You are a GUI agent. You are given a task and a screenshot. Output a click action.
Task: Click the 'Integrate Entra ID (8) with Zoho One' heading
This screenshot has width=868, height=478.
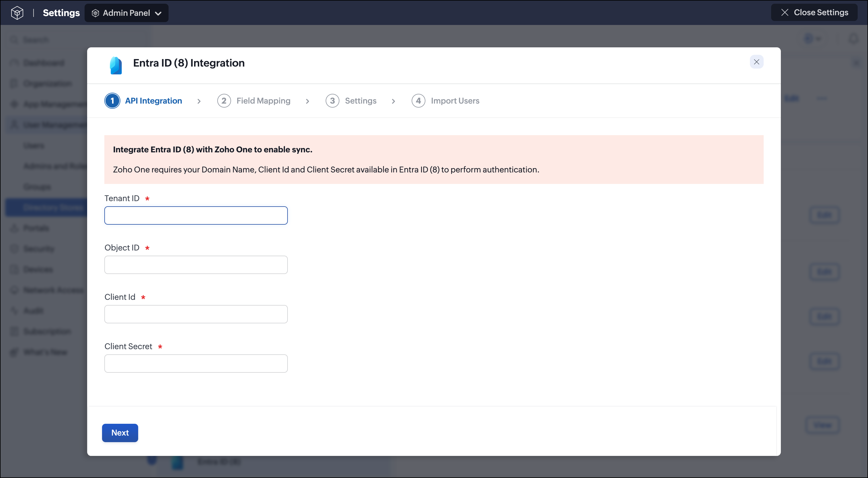tap(213, 149)
